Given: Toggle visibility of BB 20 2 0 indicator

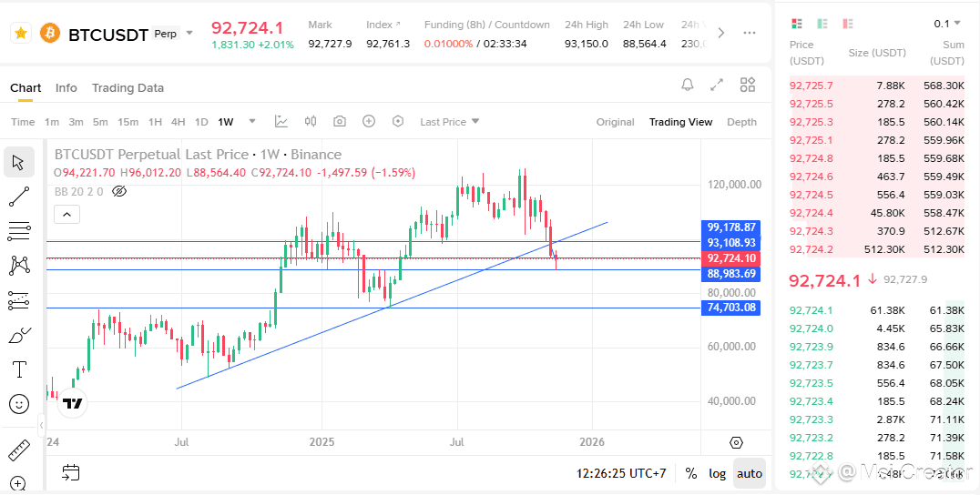Looking at the screenshot, I should tap(118, 191).
